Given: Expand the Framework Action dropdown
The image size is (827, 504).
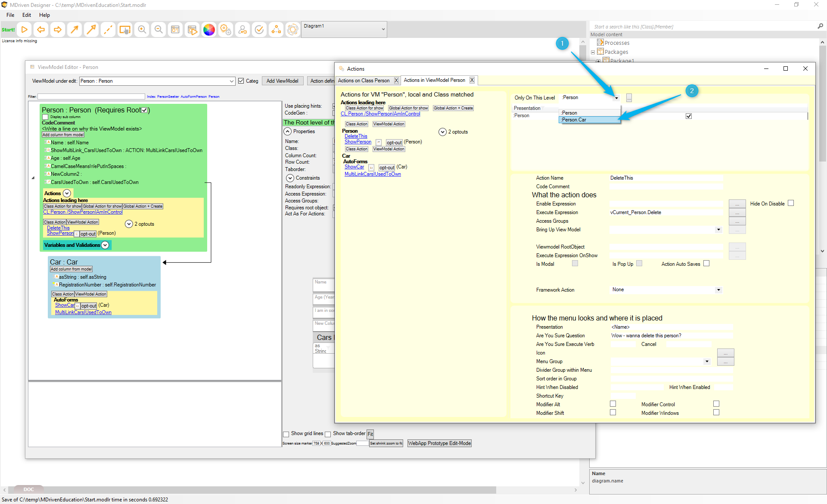Looking at the screenshot, I should [x=718, y=290].
